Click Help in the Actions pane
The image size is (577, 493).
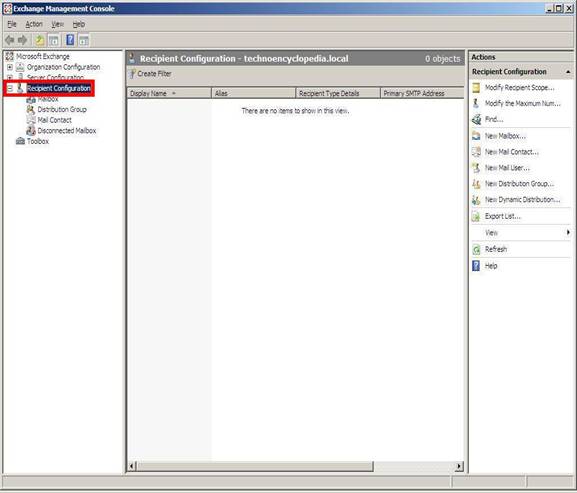click(x=491, y=266)
